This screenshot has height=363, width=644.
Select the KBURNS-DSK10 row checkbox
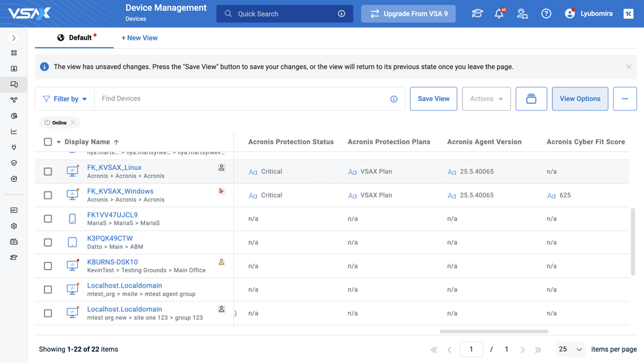click(48, 266)
